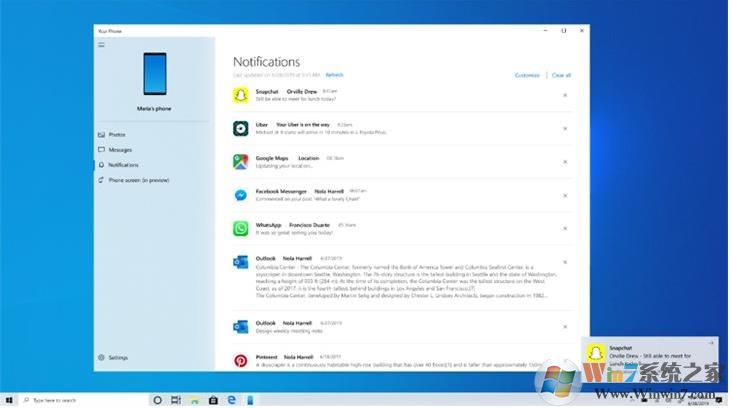The image size is (732, 408).
Task: Open the Snapchat message from Orville Drew
Action: click(296, 99)
